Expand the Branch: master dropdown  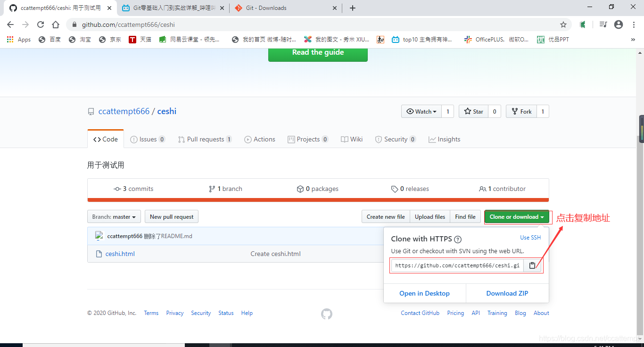(x=114, y=217)
